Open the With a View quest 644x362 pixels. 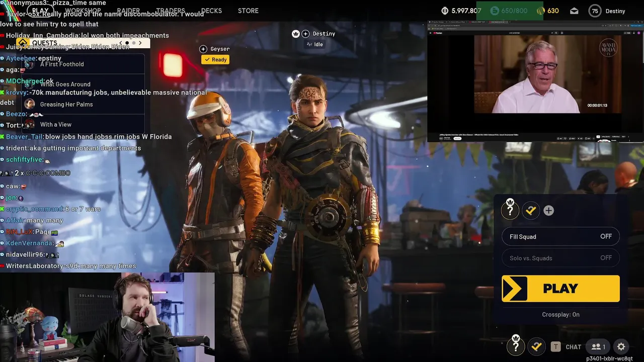pos(84,124)
